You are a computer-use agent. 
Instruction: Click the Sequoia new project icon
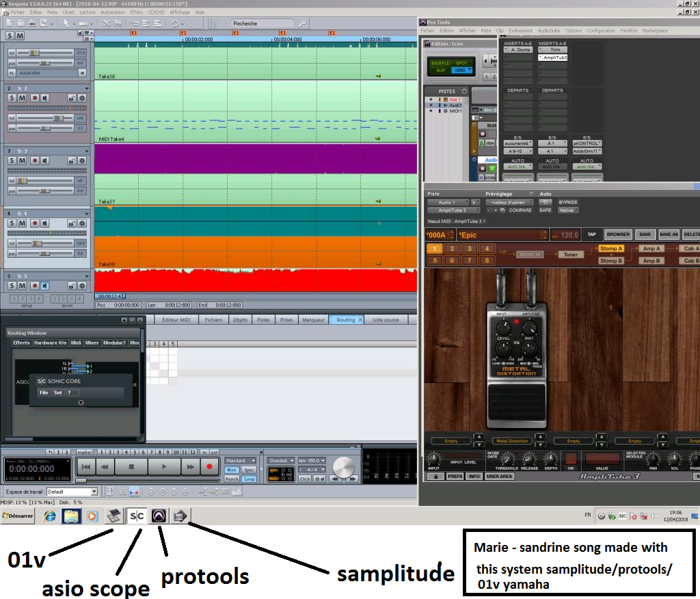coord(10,23)
